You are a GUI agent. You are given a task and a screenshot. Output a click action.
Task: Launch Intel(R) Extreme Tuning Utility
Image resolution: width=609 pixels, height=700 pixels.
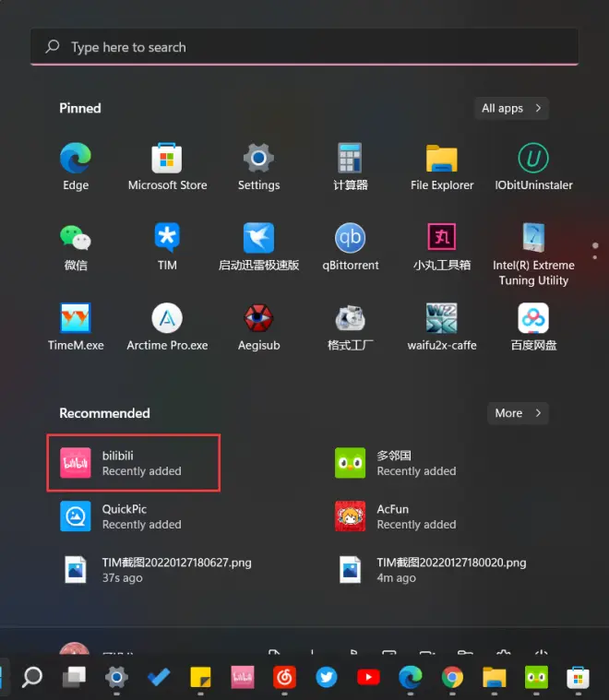(x=533, y=255)
